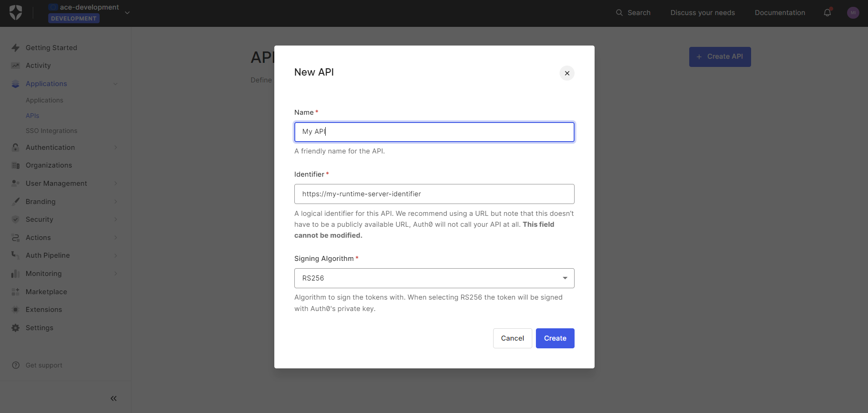Cancel the New API dialog
Image resolution: width=868 pixels, height=413 pixels.
pos(512,338)
